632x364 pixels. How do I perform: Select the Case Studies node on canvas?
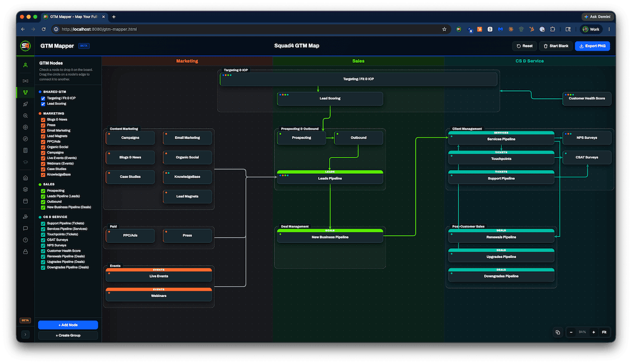(131, 177)
